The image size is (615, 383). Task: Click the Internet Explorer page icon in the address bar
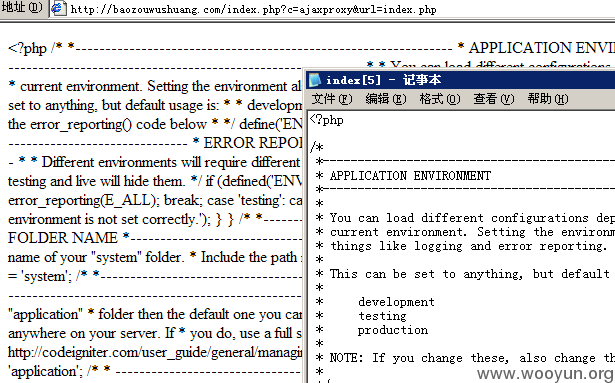click(x=58, y=8)
